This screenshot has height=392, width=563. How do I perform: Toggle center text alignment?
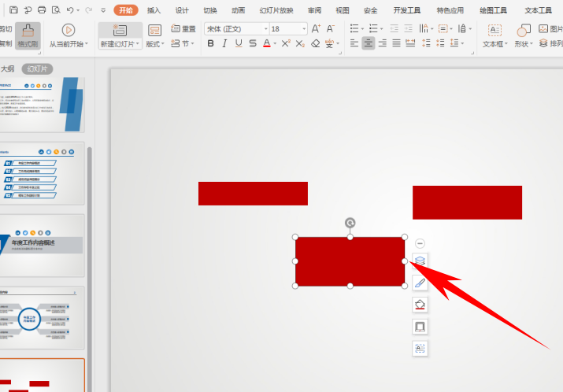coord(368,44)
